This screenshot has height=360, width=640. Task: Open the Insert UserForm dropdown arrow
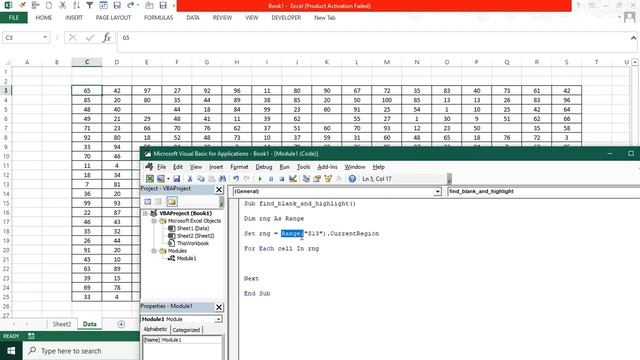tap(168, 179)
